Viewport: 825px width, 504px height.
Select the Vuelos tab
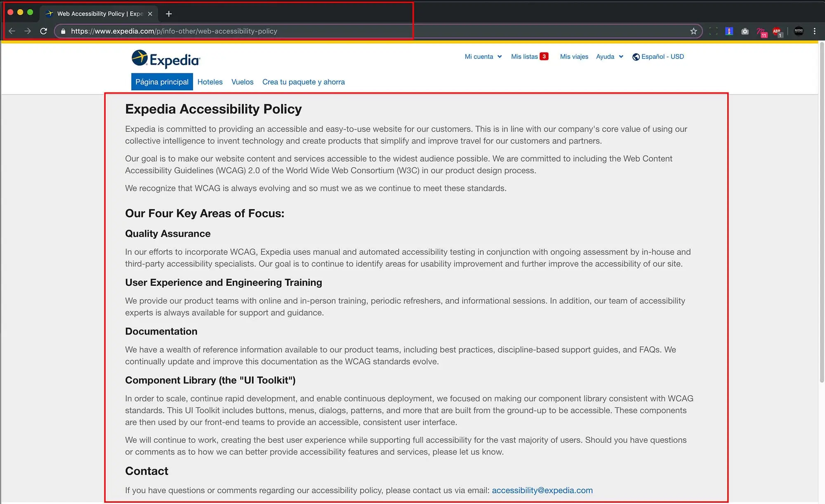pos(242,82)
